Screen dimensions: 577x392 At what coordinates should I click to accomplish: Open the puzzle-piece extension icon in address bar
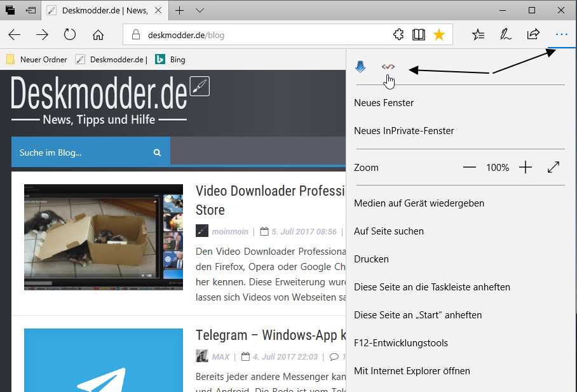(x=398, y=35)
